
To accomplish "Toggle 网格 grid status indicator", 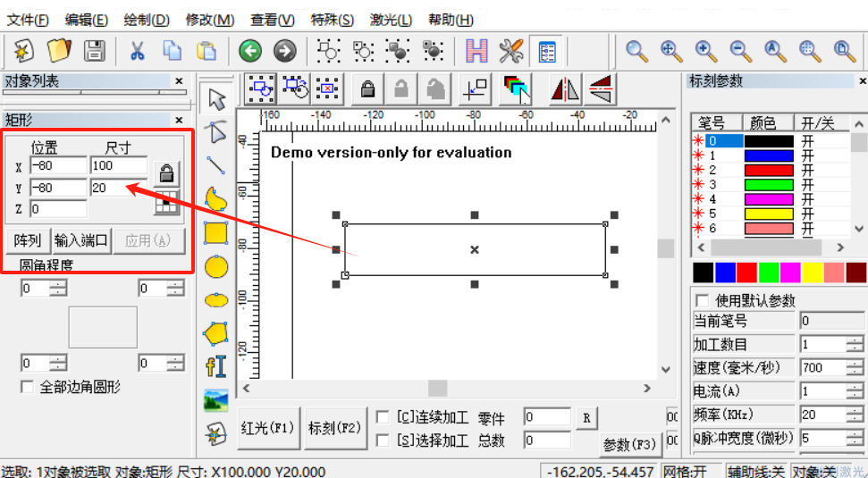I will (684, 472).
